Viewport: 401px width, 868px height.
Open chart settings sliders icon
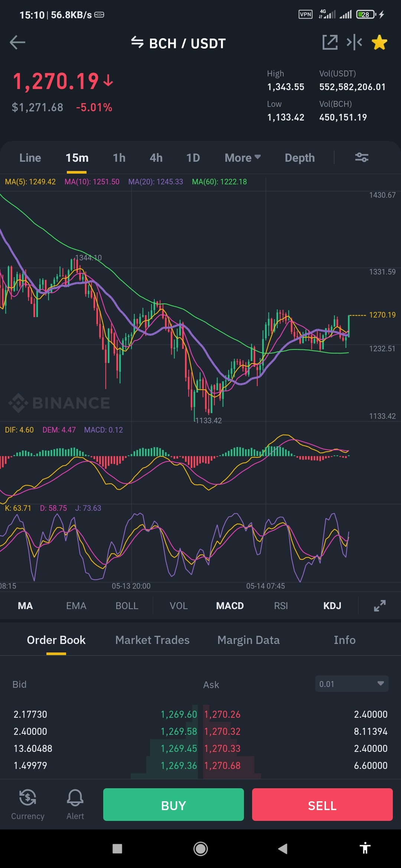coord(362,158)
